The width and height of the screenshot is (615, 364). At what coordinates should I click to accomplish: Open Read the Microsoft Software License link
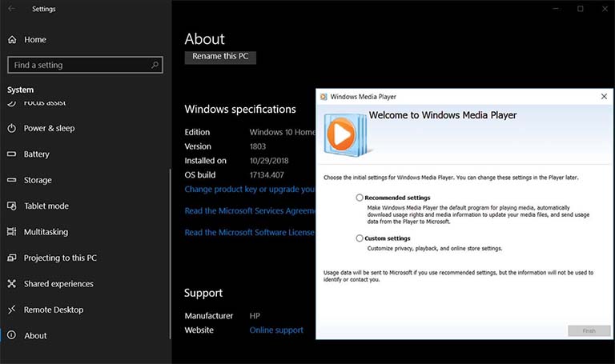click(250, 232)
